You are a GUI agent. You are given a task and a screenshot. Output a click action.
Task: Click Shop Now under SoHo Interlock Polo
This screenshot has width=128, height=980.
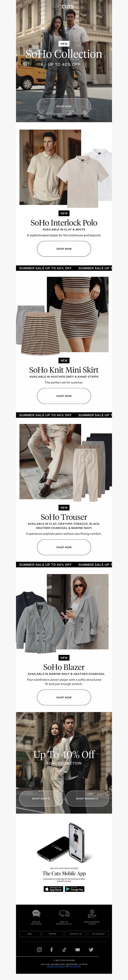[x=64, y=249]
